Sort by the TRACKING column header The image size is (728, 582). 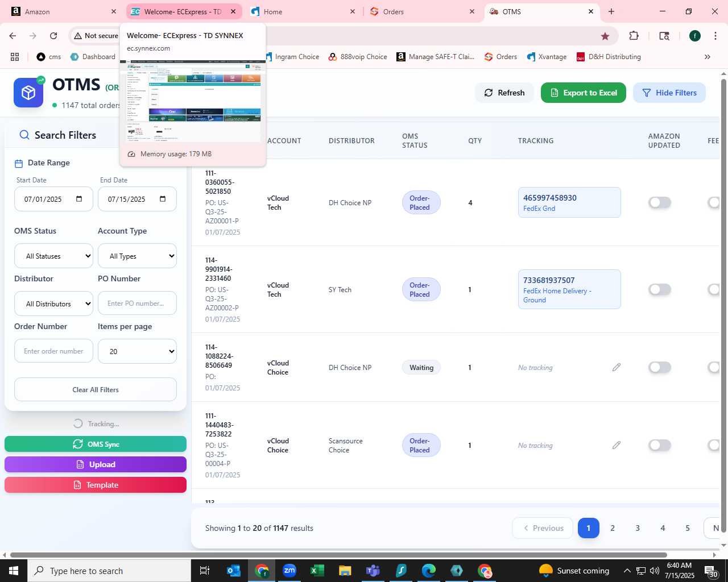tap(535, 140)
